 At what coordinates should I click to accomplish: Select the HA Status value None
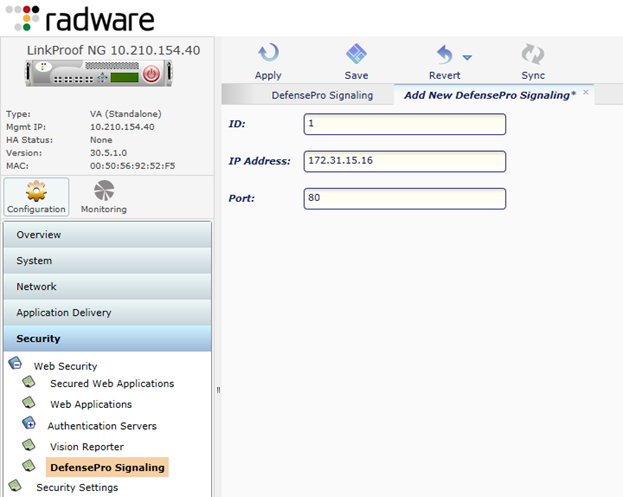click(x=101, y=140)
